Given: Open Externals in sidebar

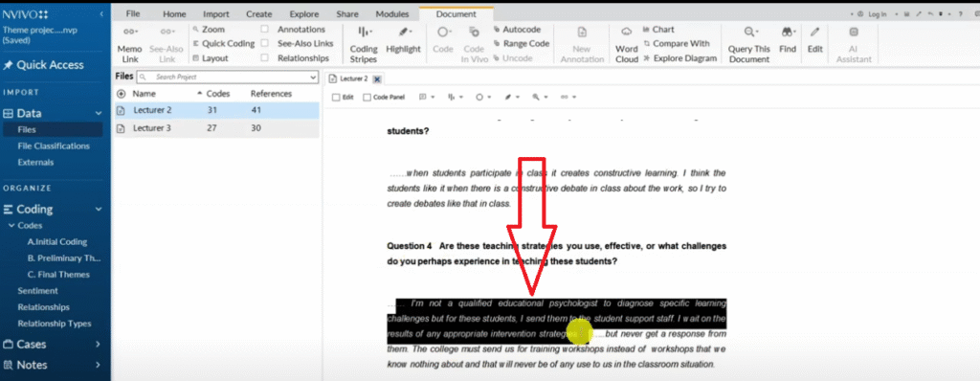Looking at the screenshot, I should click(35, 162).
